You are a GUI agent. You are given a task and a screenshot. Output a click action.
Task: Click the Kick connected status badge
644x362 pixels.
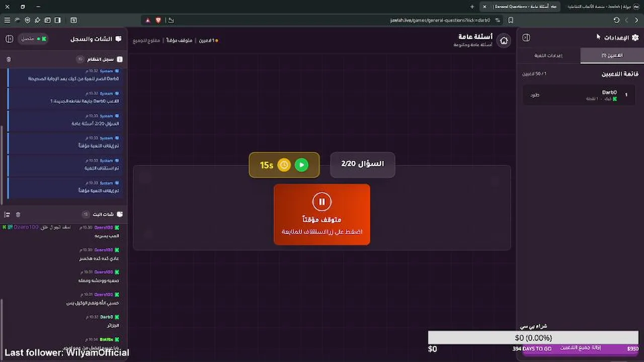click(34, 39)
